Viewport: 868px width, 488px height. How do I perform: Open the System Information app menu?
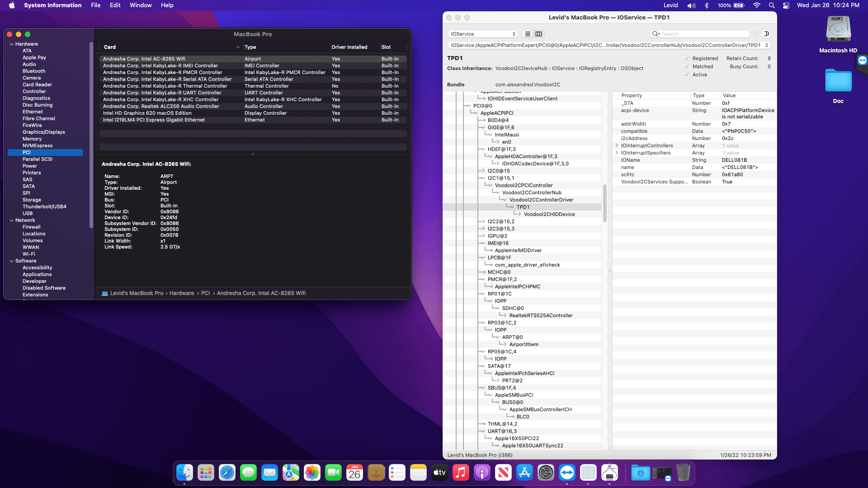[x=53, y=5]
